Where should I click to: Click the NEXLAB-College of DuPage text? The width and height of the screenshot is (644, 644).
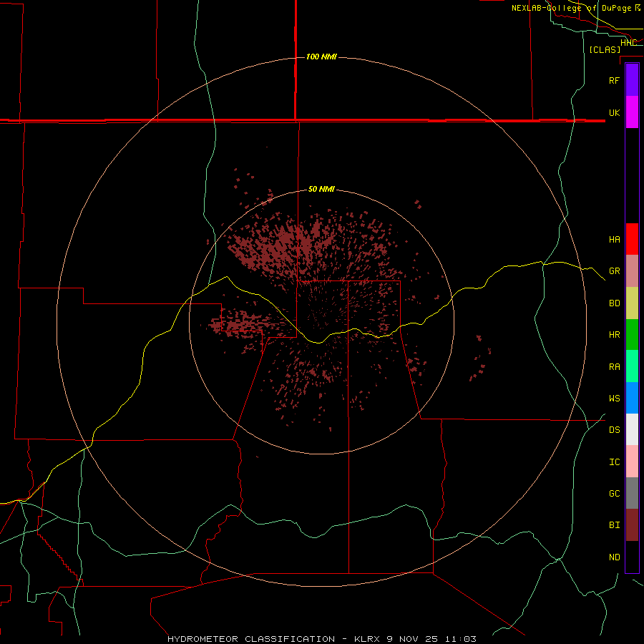pyautogui.click(x=571, y=8)
